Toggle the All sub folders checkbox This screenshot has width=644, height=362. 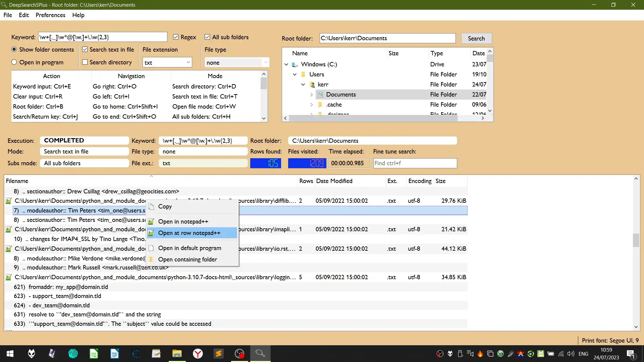point(207,37)
